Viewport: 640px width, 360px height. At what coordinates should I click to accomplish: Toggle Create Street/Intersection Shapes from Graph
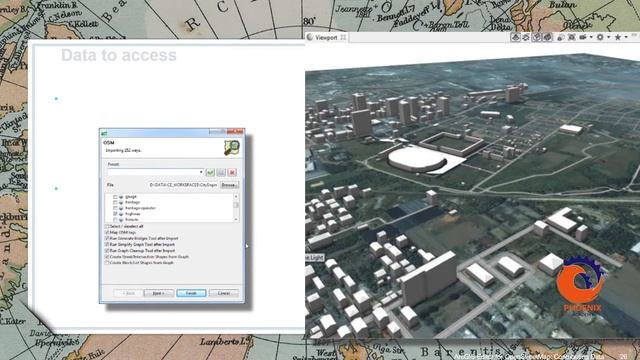coord(107,257)
